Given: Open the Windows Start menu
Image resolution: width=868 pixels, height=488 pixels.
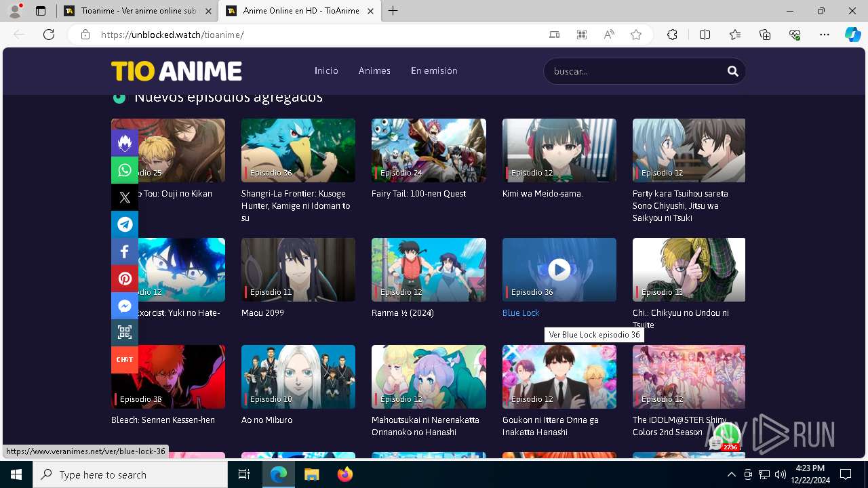Looking at the screenshot, I should (16, 474).
